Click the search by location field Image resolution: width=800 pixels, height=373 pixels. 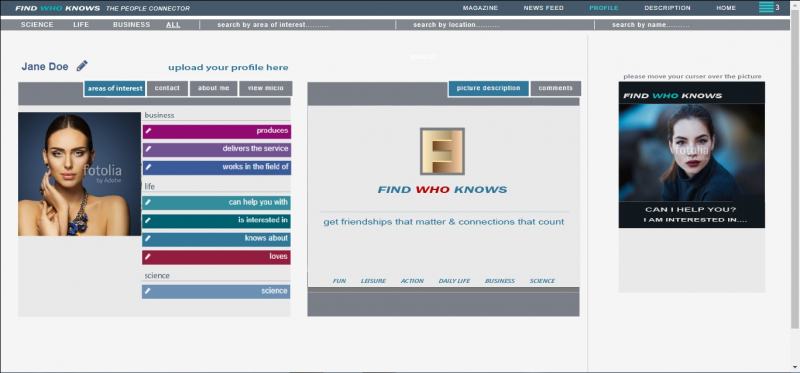[495, 24]
